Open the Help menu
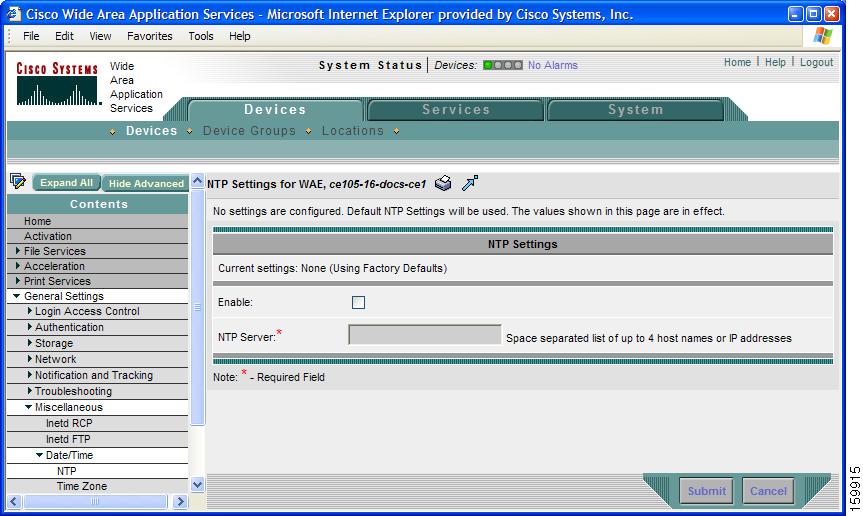This screenshot has height=516, width=863. tap(239, 36)
